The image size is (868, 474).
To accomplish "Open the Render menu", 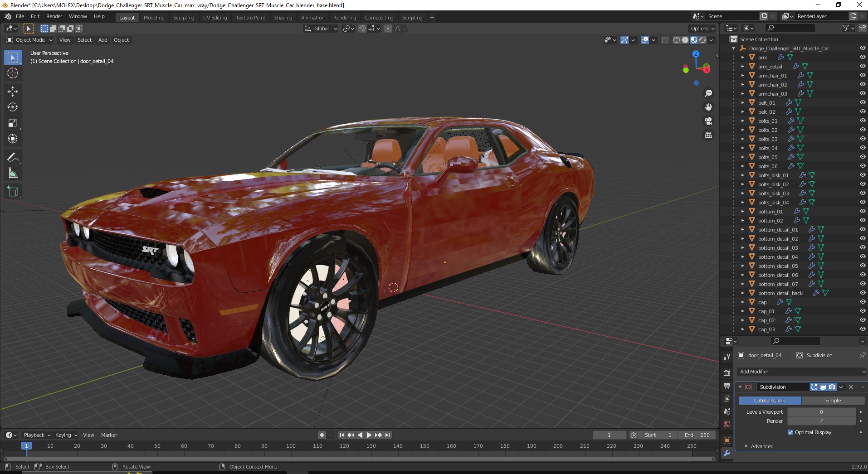I will (54, 16).
